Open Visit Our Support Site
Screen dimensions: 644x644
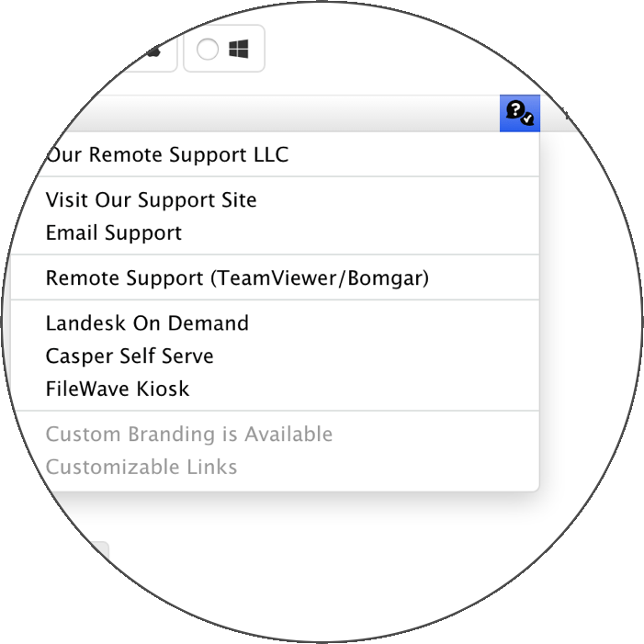[x=152, y=200]
